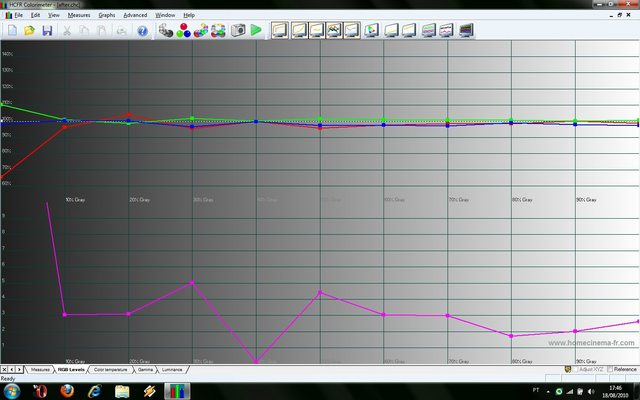Open the Help menu

(189, 15)
